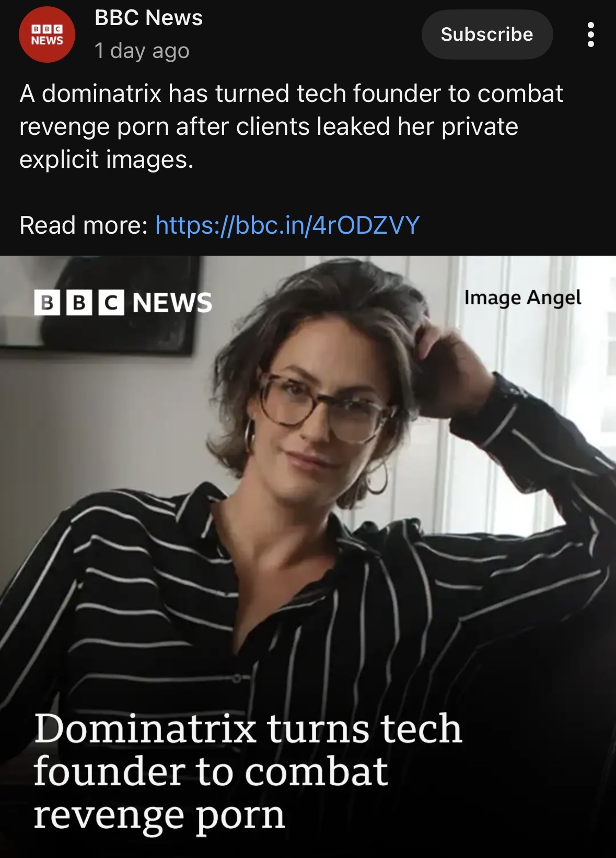This screenshot has width=616, height=858.
Task: Tap the 'Image Angel' photo credit text
Action: tap(522, 298)
